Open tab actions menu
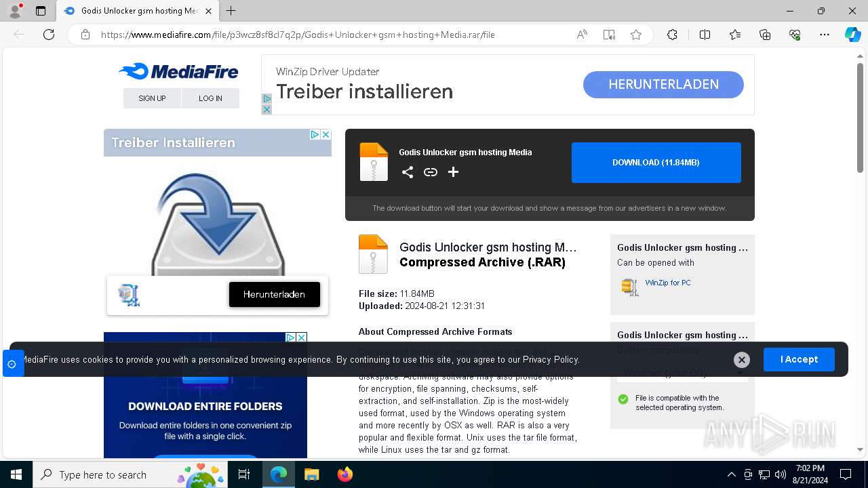 [x=41, y=11]
